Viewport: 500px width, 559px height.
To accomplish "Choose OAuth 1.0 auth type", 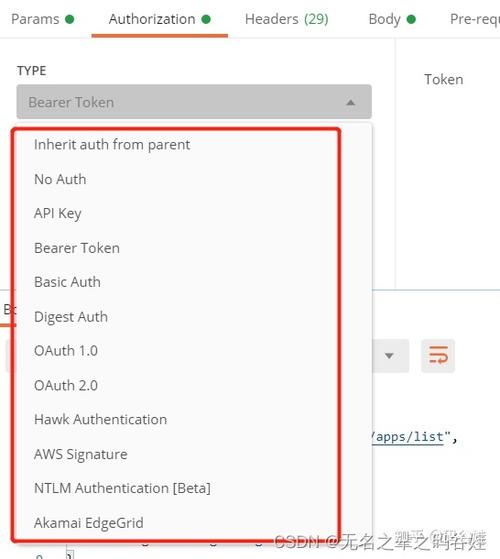I will (x=66, y=351).
